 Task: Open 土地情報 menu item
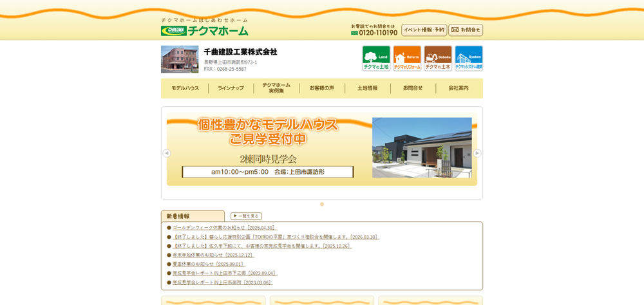click(x=368, y=88)
